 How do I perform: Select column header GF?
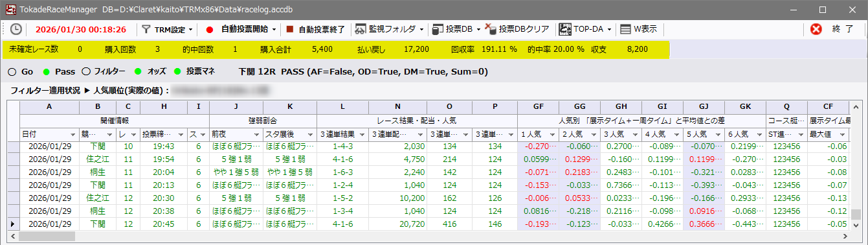point(538,107)
